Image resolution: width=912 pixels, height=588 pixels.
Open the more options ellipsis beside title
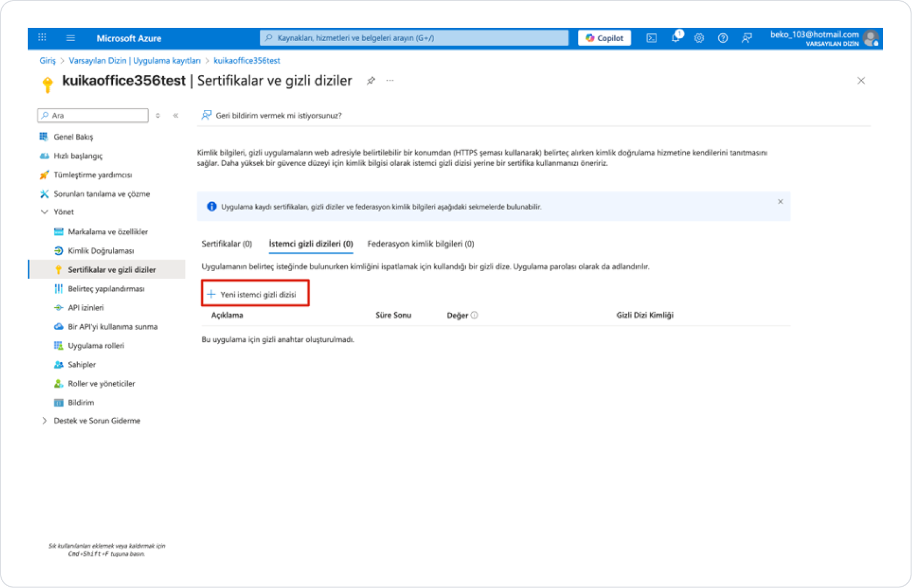click(390, 80)
